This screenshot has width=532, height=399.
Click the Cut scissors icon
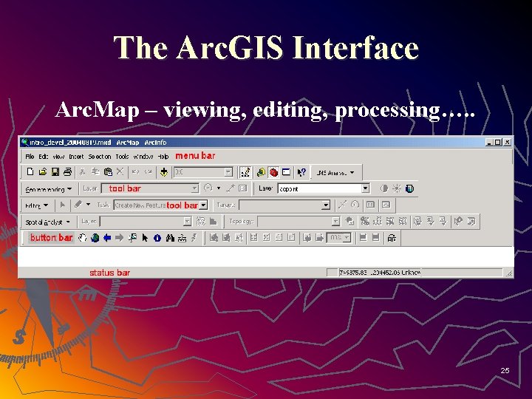click(83, 172)
